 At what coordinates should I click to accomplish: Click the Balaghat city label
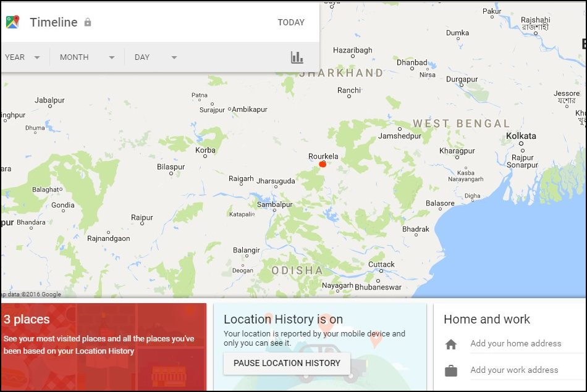coord(46,190)
